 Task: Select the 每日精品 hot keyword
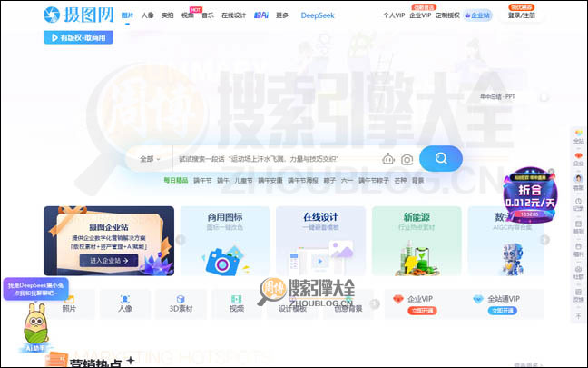pyautogui.click(x=175, y=180)
